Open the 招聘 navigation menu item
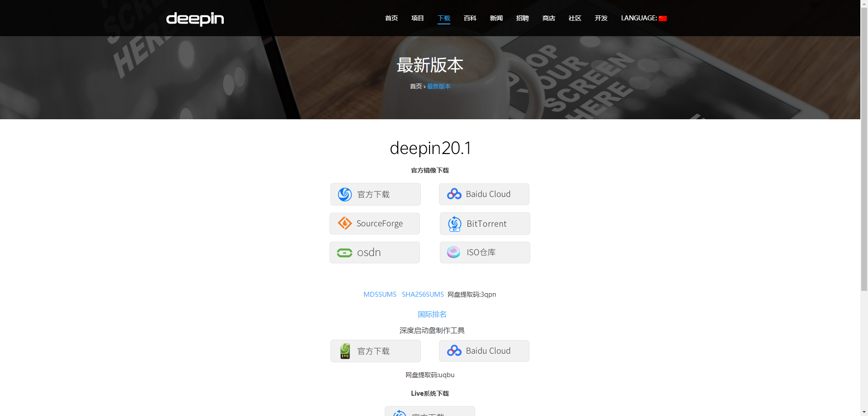Screen dimensions: 868x416 point(523,18)
